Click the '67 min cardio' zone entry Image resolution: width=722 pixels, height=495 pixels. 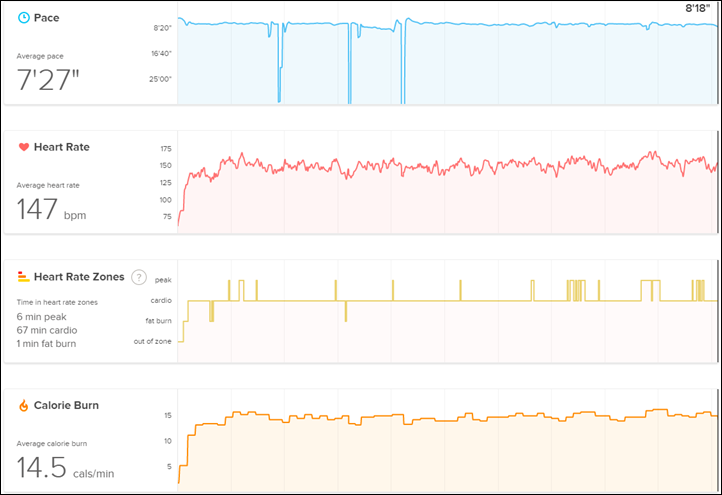(x=47, y=330)
